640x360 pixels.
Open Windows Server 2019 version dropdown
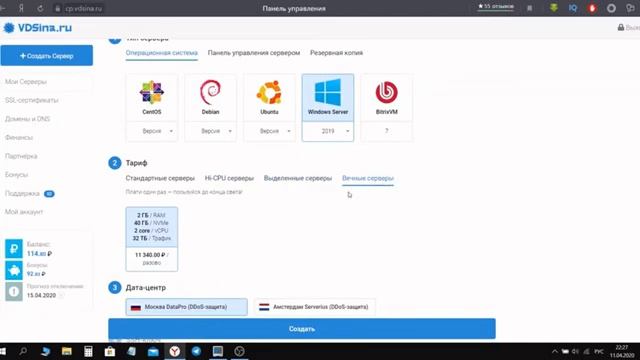pos(328,131)
